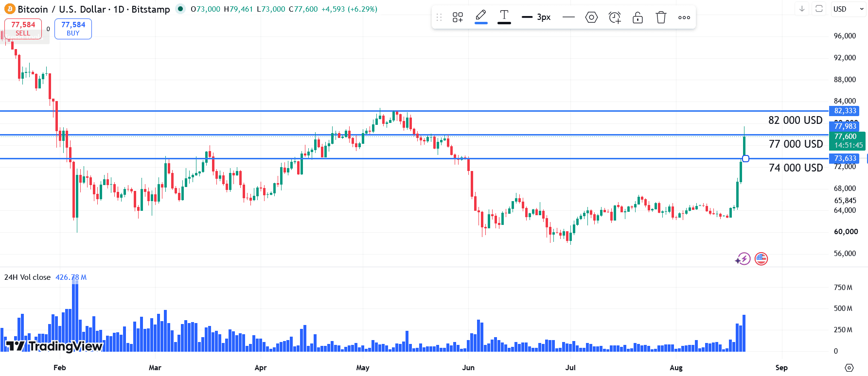Open line color pencil tool
Screen dimensions: 868x376
click(481, 17)
